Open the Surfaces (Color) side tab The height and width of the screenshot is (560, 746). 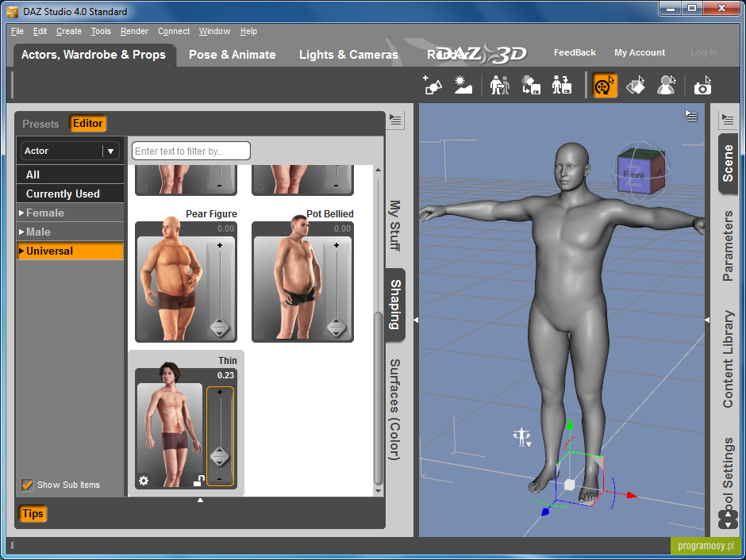click(395, 409)
